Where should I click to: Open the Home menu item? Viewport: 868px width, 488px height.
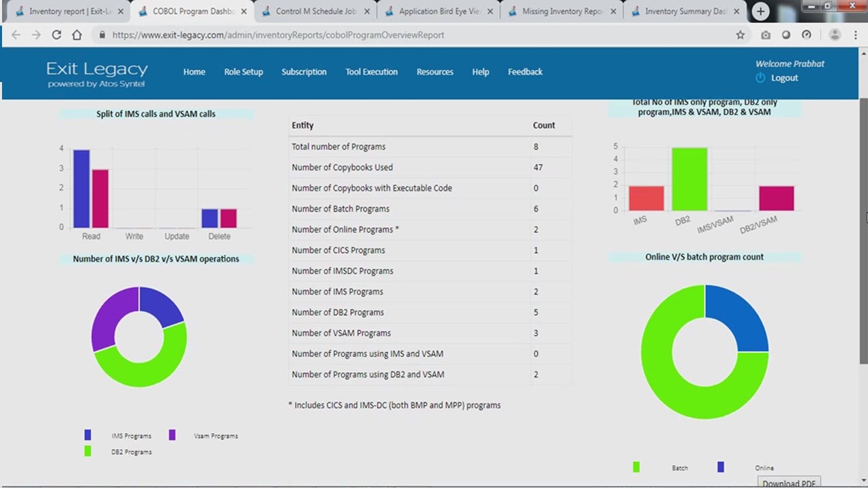click(194, 72)
